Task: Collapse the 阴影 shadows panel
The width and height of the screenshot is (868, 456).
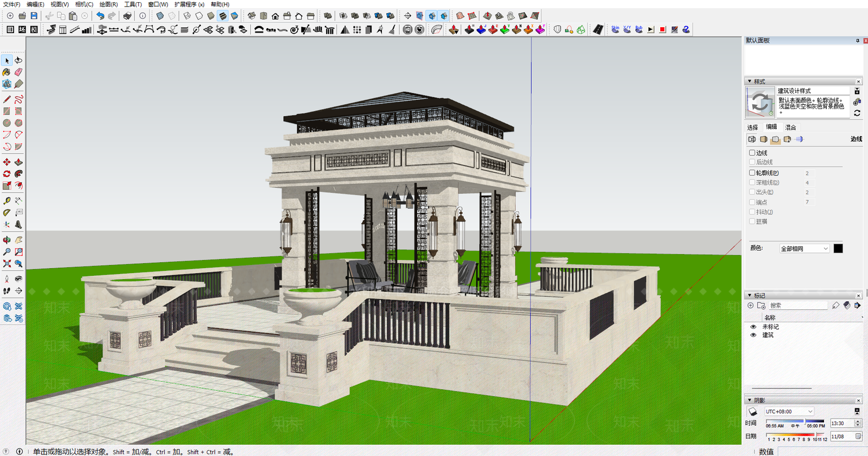Action: click(x=750, y=400)
